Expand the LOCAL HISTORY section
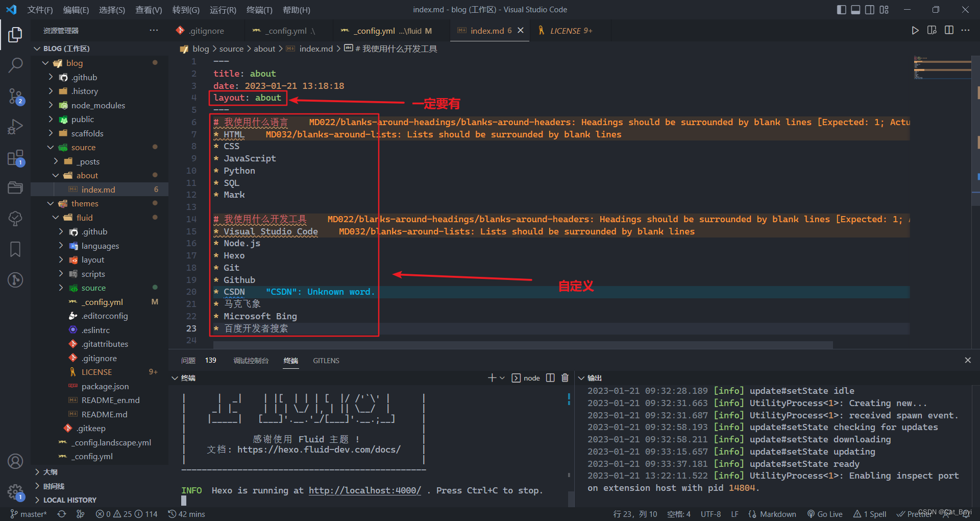 click(x=100, y=500)
